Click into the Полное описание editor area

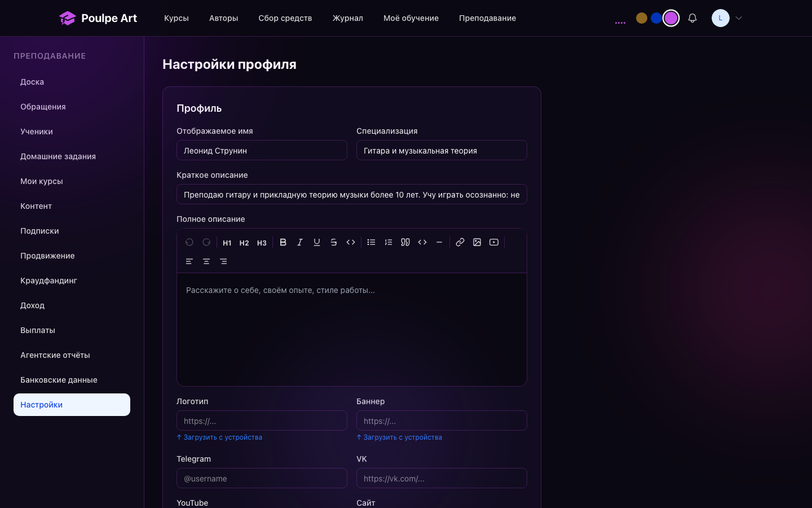pos(352,330)
